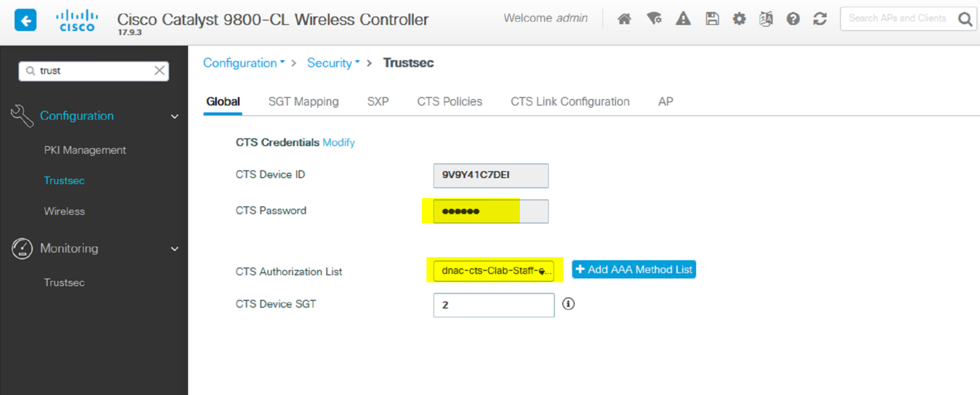Screen dimensions: 980x395
Task: Click the info icon beside CTS Device SGT
Action: pos(568,303)
